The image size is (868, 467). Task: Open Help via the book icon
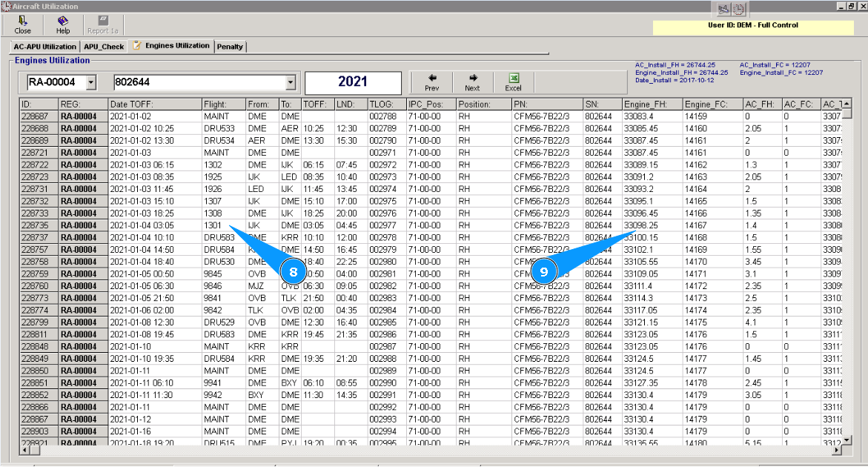click(x=63, y=21)
